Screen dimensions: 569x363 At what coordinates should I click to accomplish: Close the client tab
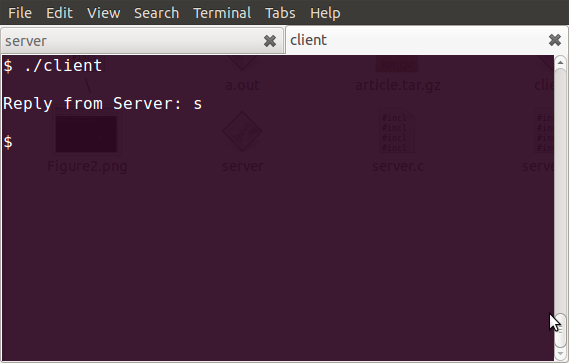click(555, 40)
